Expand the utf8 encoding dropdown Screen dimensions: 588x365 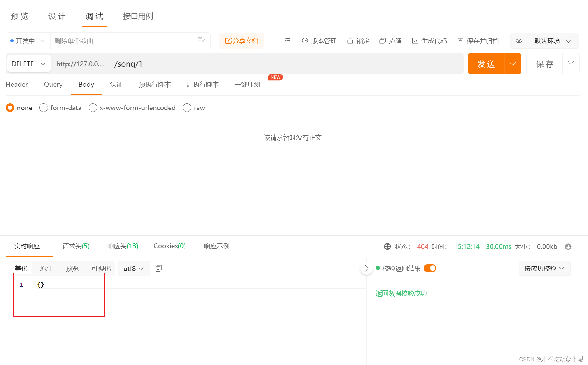133,269
